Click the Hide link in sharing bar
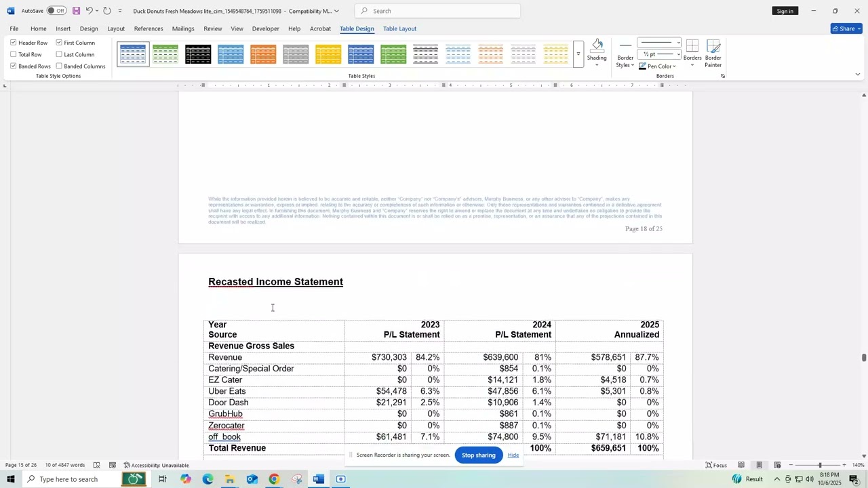This screenshot has width=868, height=488. 513,455
